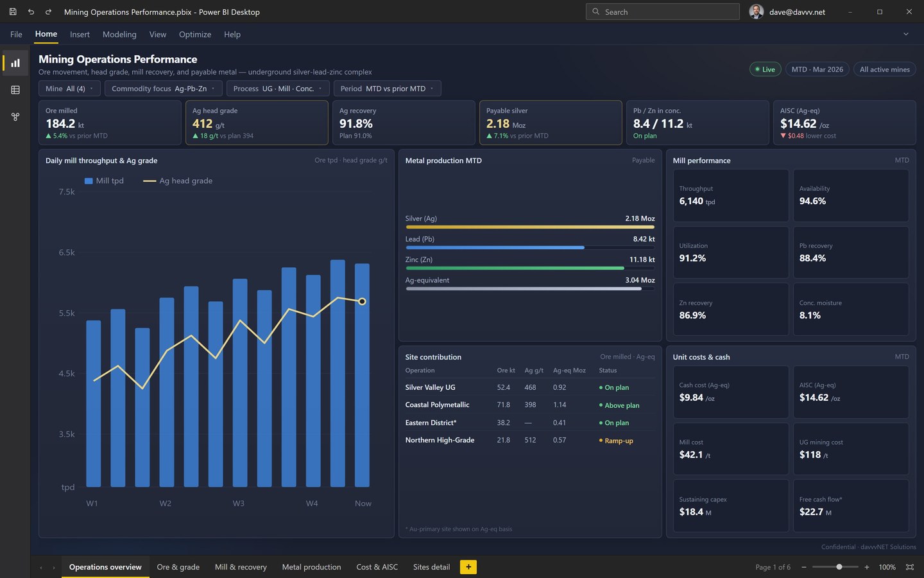Open the Report view icon in sidebar
Screen dimensions: 924x578
(x=15, y=63)
